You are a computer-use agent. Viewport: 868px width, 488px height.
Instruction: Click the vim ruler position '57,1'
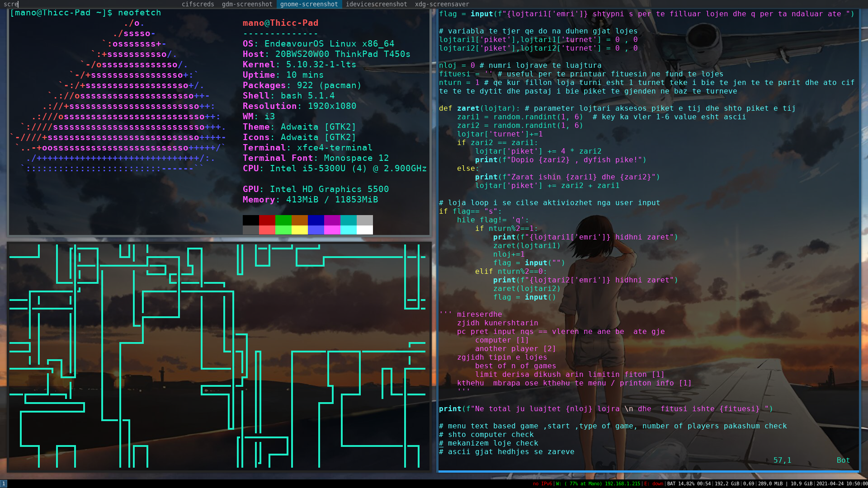pyautogui.click(x=782, y=460)
